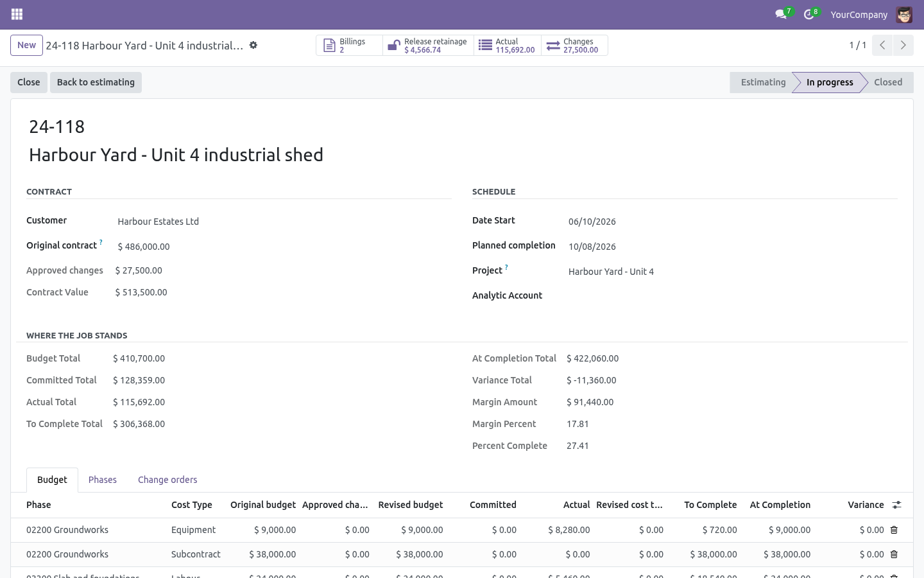
Task: Edit the job number 24-118 field
Action: tap(462, 127)
